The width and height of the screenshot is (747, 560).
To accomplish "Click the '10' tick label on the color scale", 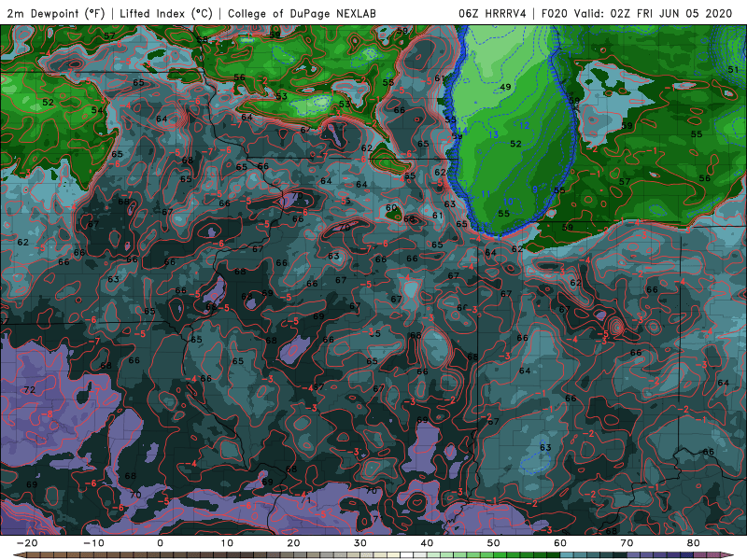I will [227, 543].
